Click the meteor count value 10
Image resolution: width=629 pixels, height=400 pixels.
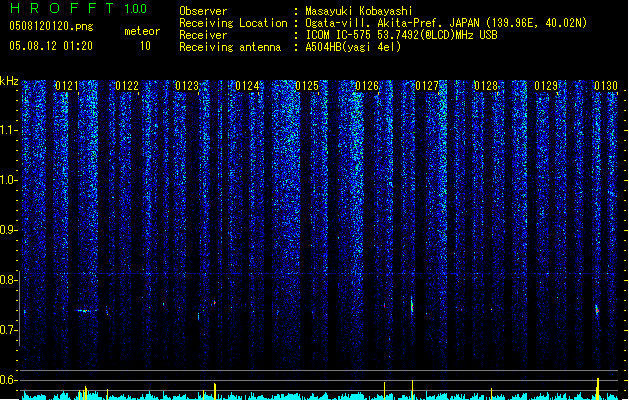pos(145,46)
